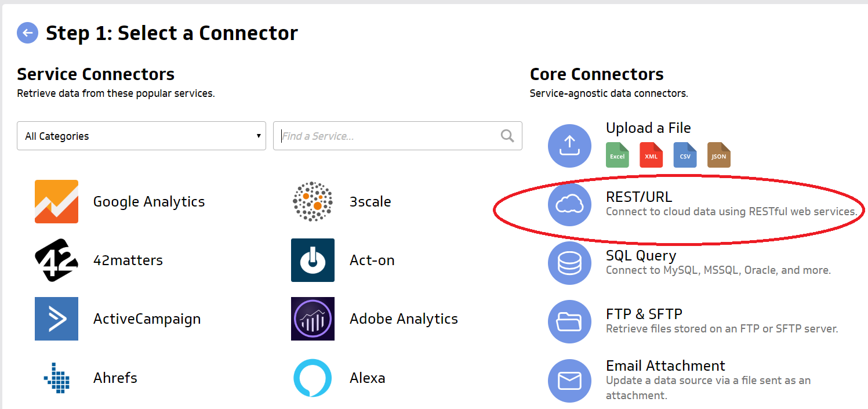
Task: Pick the JSON file type icon
Action: [x=719, y=155]
